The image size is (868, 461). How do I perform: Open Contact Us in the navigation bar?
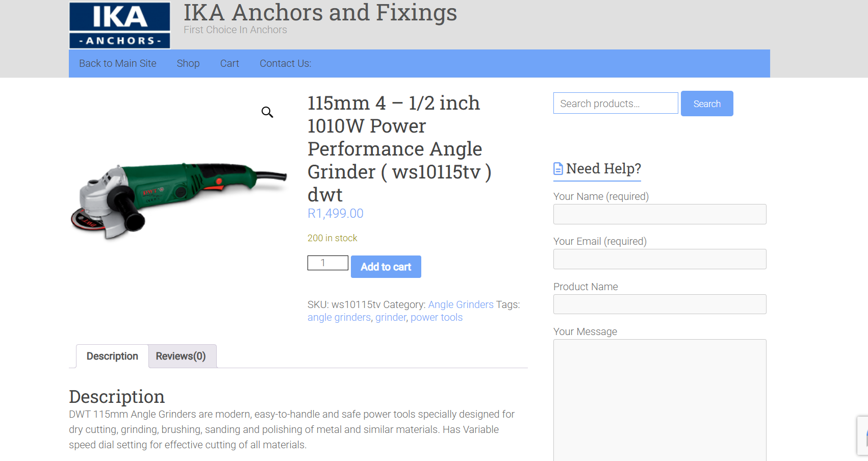[x=286, y=63]
